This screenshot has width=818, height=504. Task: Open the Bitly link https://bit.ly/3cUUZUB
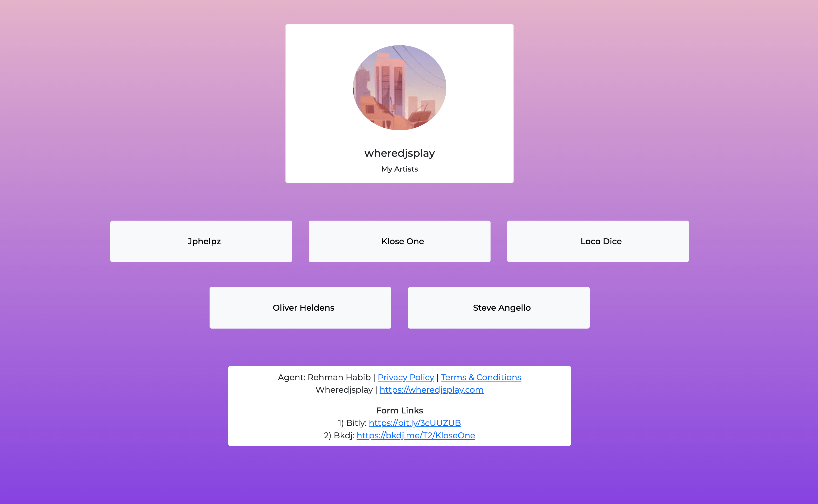click(415, 423)
